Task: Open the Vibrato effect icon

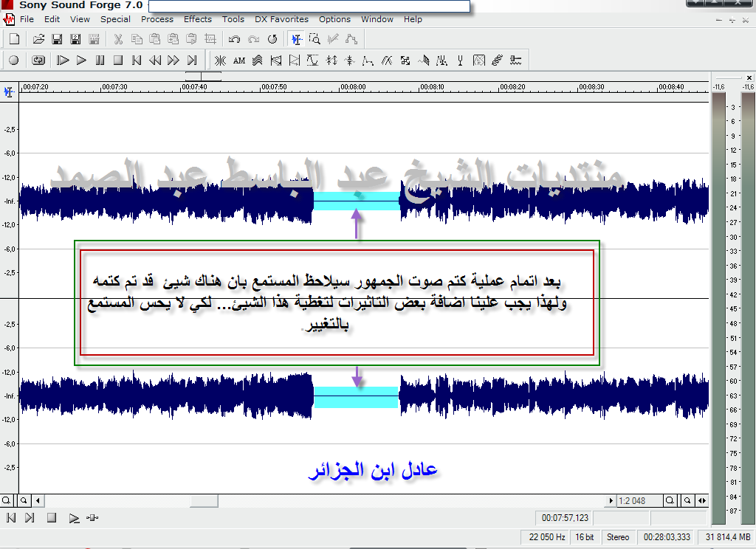Action: click(498, 61)
